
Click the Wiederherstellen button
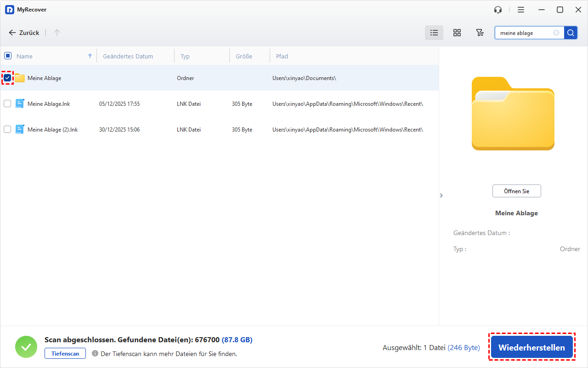(x=531, y=347)
